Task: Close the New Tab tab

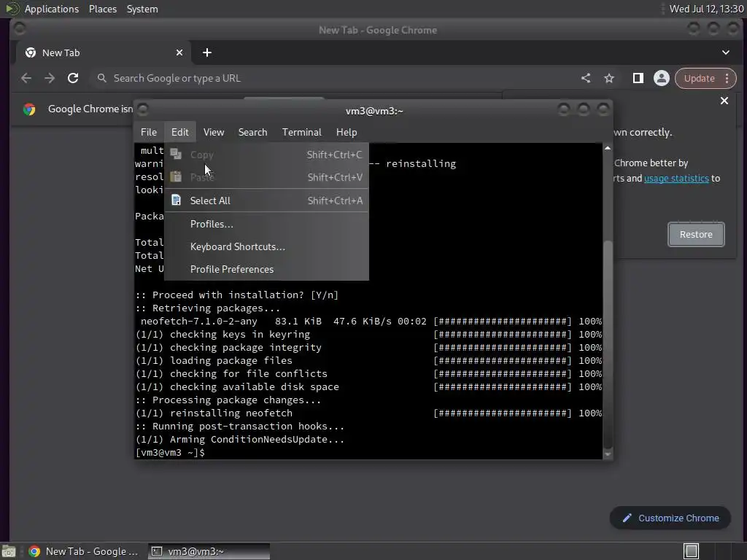Action: 179,52
